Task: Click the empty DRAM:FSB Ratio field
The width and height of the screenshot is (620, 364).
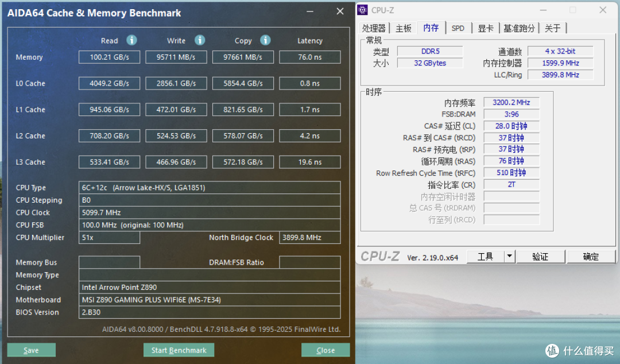Action: [309, 262]
